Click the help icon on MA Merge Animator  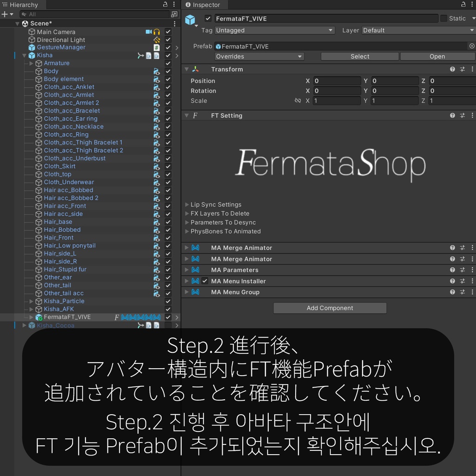pos(452,247)
